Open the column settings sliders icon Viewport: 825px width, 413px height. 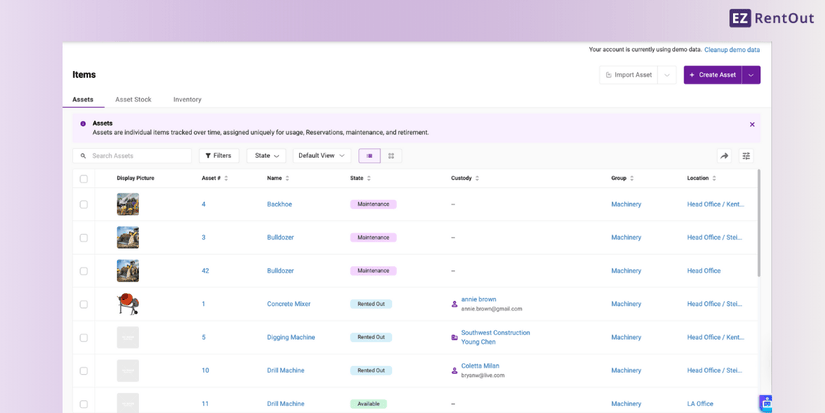click(x=746, y=156)
